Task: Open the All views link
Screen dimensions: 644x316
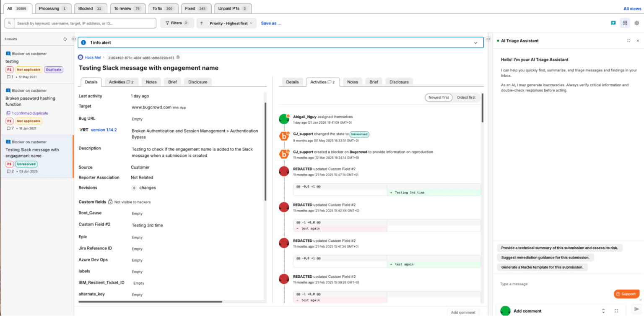Action: point(632,8)
